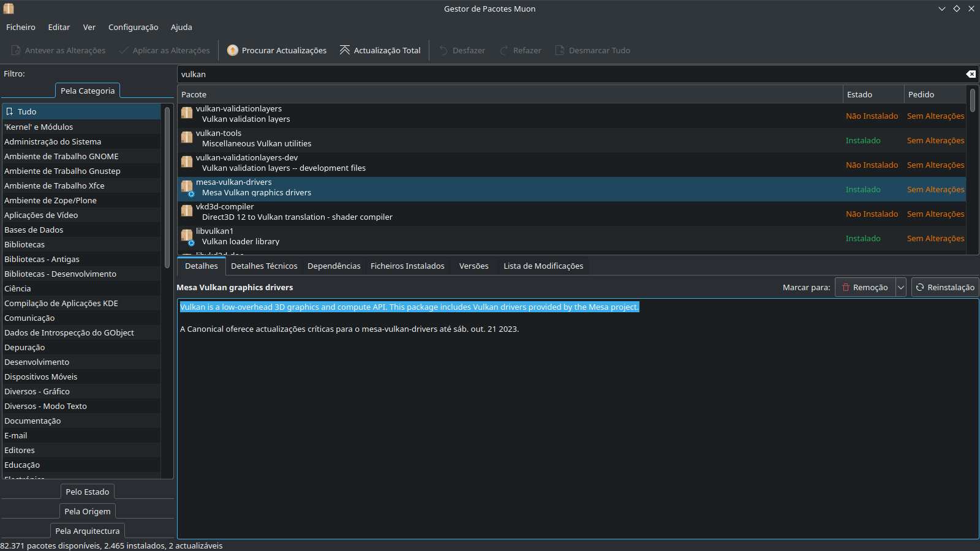The image size is (980, 551).
Task: Open the Ficheiros Instalados tab
Action: [407, 266]
